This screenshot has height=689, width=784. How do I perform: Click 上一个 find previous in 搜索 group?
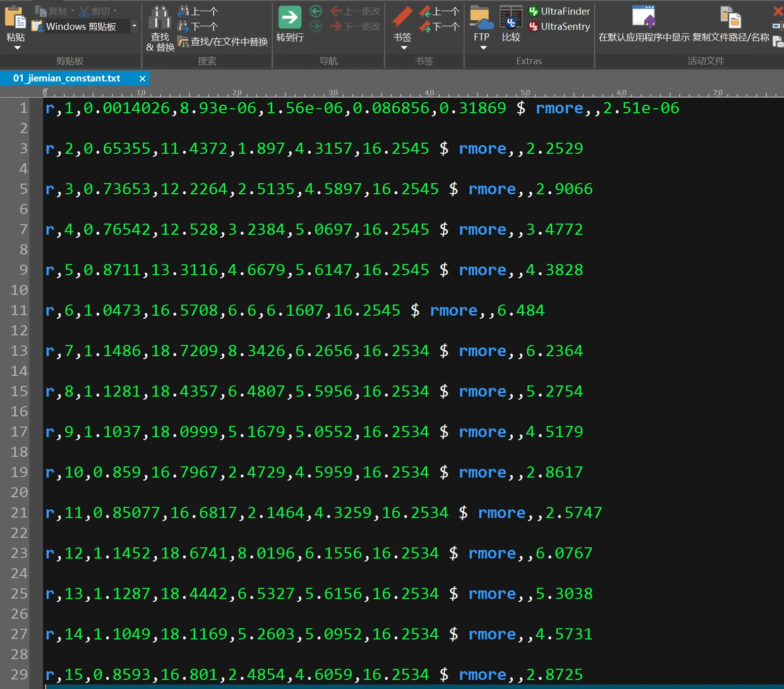coord(198,11)
